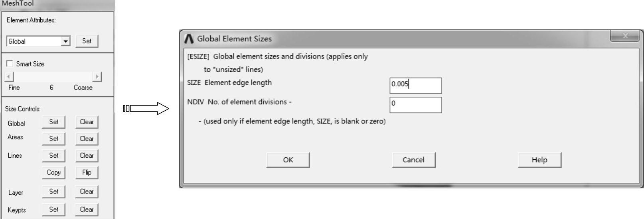Set Global size controls
This screenshot has height=219, width=644.
pos(53,122)
